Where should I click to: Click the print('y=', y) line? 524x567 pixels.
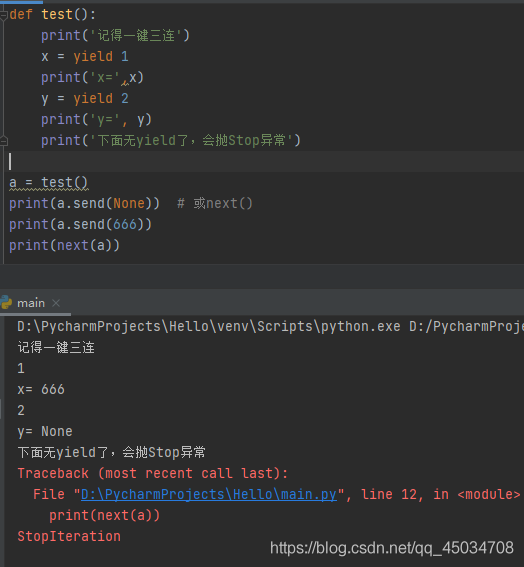tap(96, 119)
